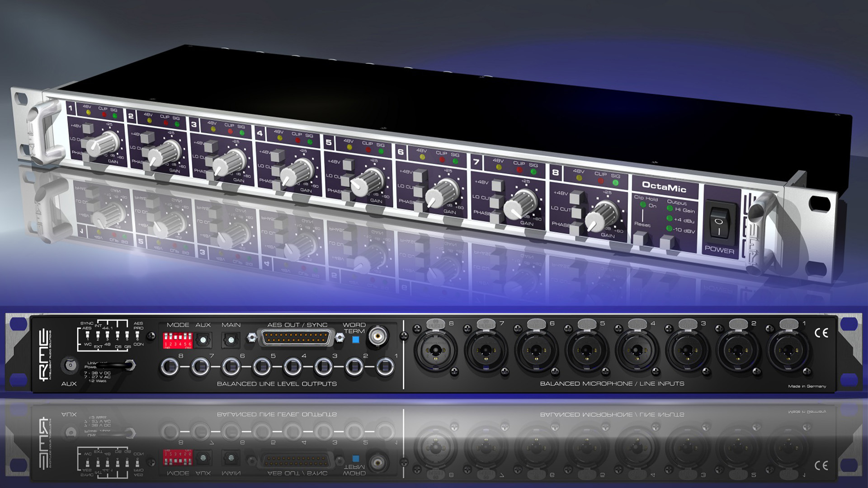Click the channel 1 gain knob
Image resolution: width=868 pixels, height=488 pixels.
(x=103, y=143)
